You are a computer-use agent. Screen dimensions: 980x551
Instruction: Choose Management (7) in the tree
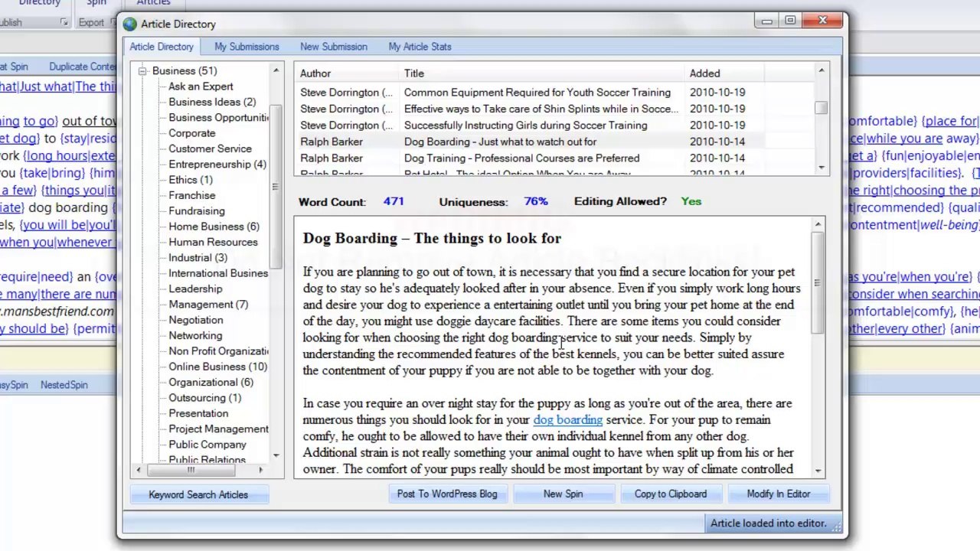point(208,305)
